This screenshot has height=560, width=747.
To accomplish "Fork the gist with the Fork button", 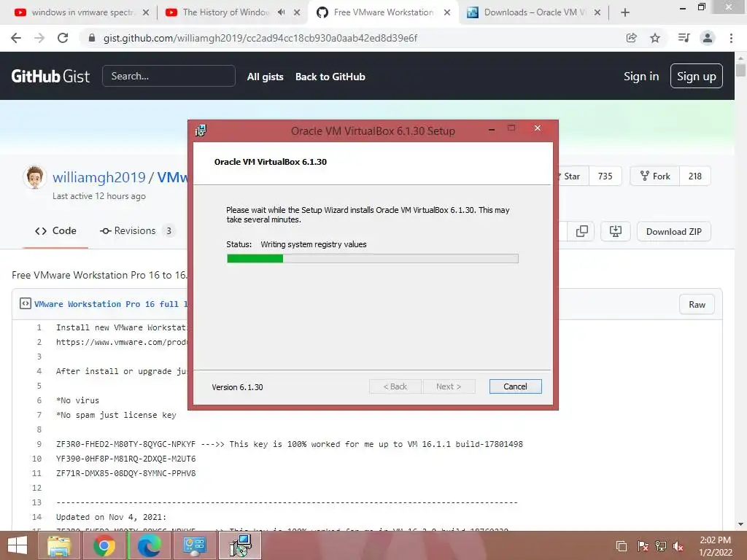I will [655, 176].
